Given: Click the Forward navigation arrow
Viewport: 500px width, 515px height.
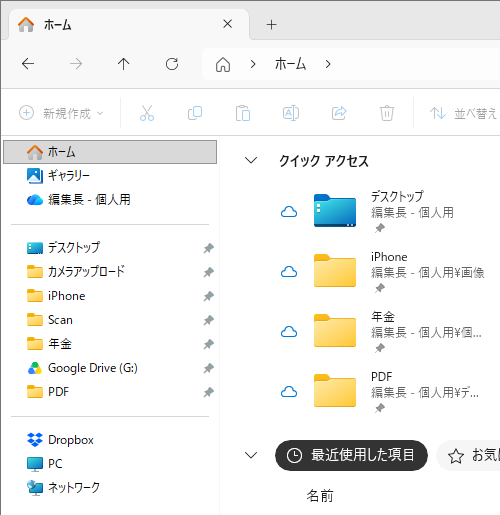Looking at the screenshot, I should coord(76,64).
